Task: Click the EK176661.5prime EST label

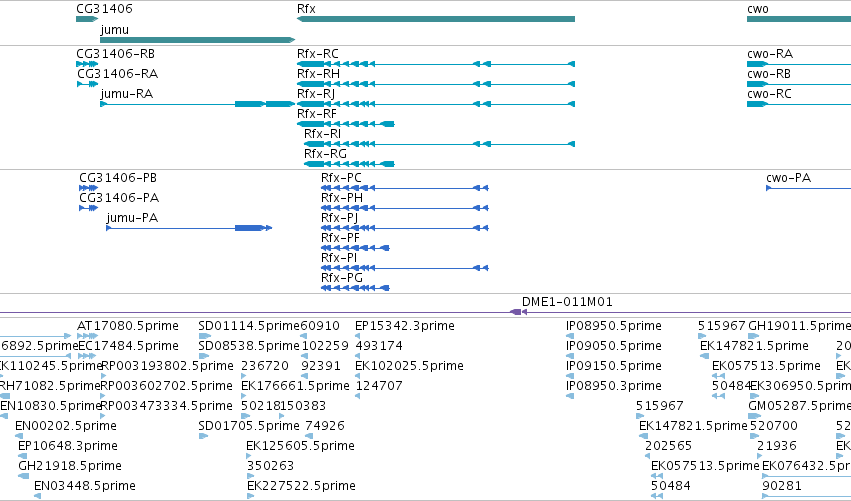Action: point(295,386)
